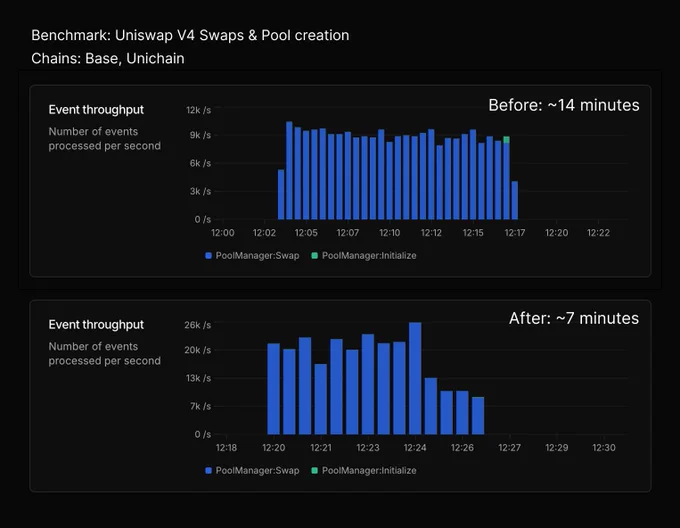Click the "Before: ~14 minutes" annotation
Viewport: 680px width, 528px height.
click(x=564, y=105)
